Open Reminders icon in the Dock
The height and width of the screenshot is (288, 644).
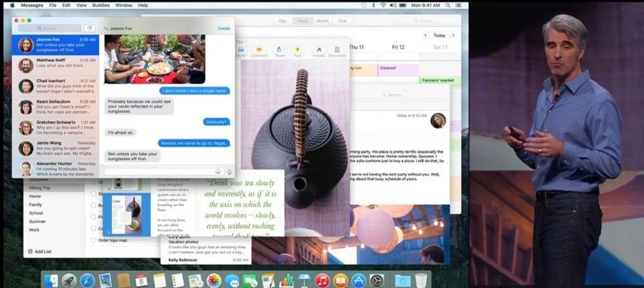[x=178, y=281]
